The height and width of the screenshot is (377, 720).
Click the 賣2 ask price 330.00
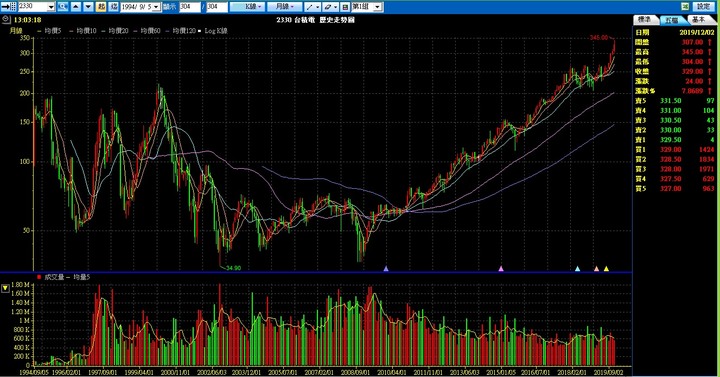[671, 130]
